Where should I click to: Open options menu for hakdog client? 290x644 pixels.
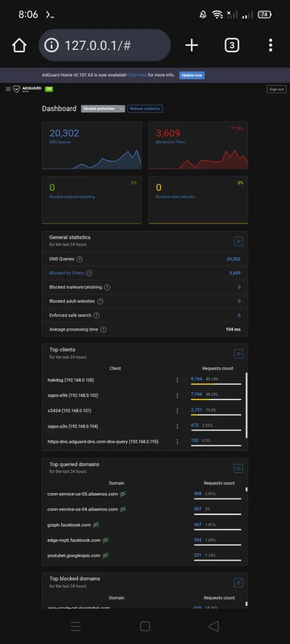(x=177, y=380)
